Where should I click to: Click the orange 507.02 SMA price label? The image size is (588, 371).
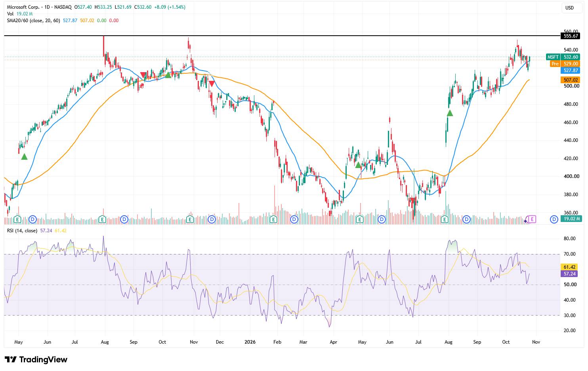pyautogui.click(x=571, y=80)
